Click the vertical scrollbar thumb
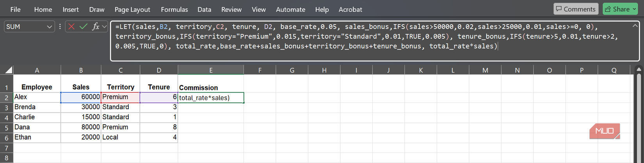644x163 pixels. click(639, 117)
